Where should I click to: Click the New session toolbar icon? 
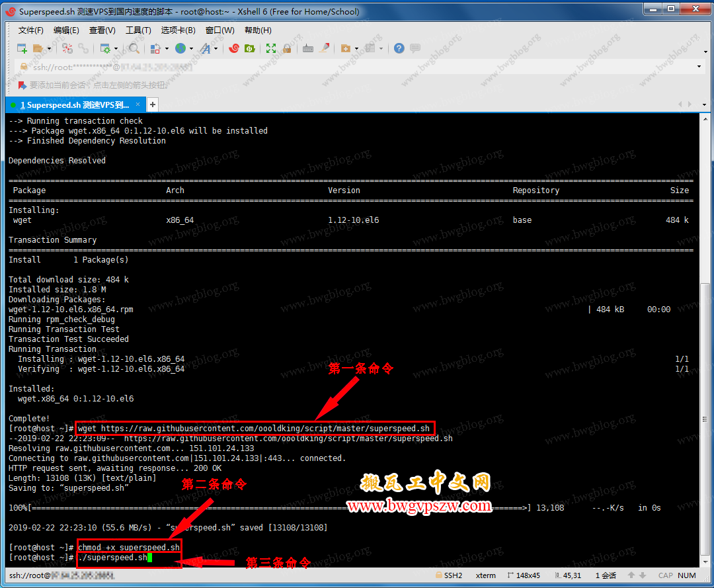pos(22,48)
